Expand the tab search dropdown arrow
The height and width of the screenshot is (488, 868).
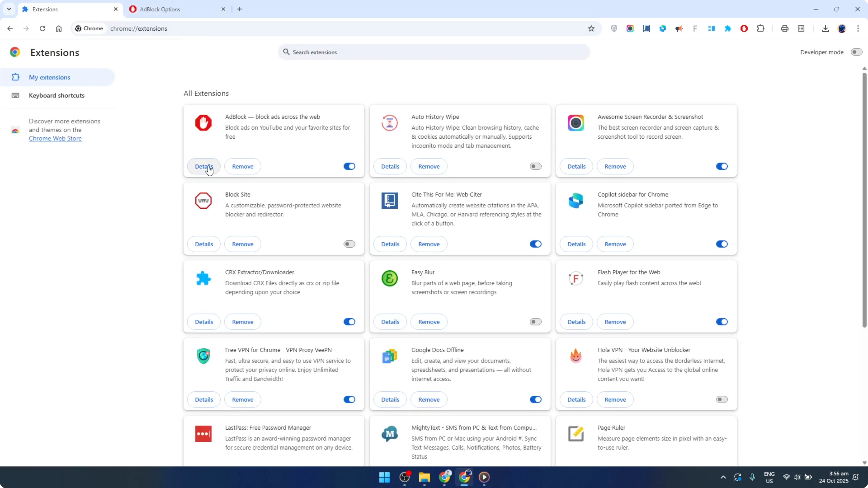coord(9,9)
